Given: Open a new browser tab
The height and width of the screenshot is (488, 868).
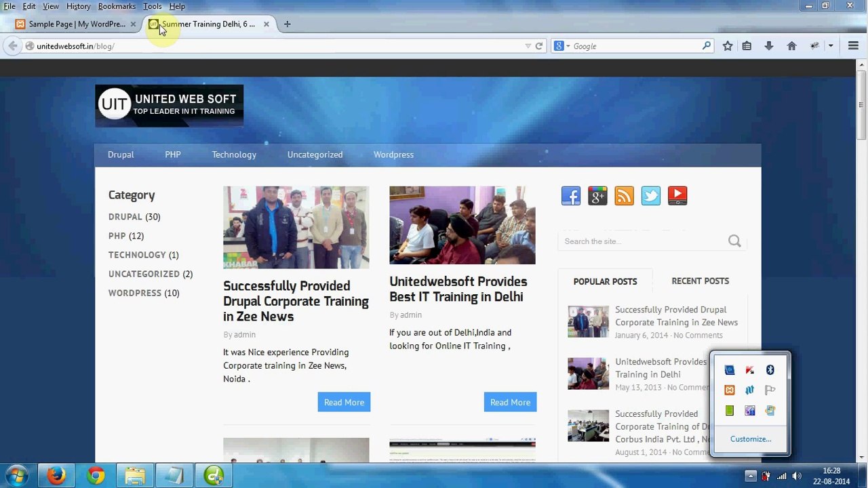Looking at the screenshot, I should point(288,24).
